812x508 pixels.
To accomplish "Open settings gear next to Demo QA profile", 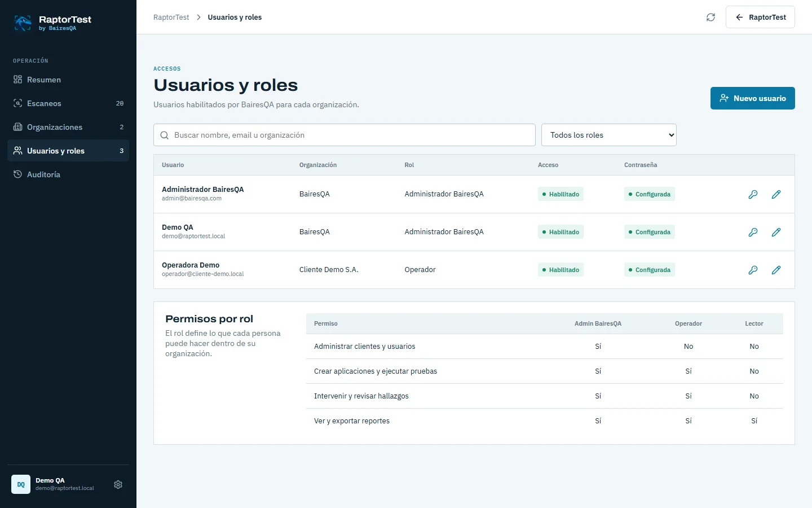I will click(118, 485).
